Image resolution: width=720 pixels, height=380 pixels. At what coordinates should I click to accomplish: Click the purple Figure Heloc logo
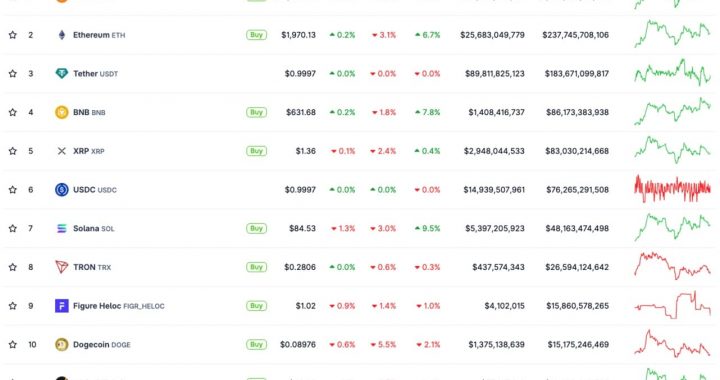62,306
